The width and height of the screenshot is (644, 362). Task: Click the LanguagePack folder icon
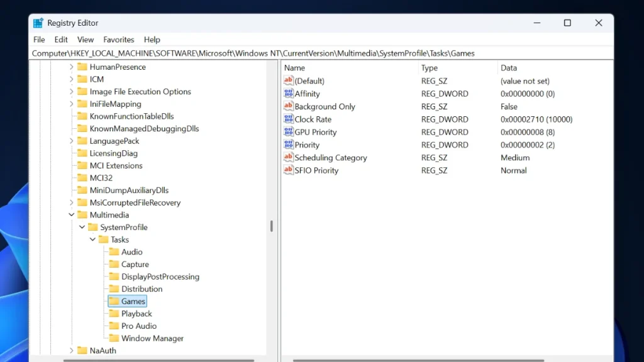(82, 141)
